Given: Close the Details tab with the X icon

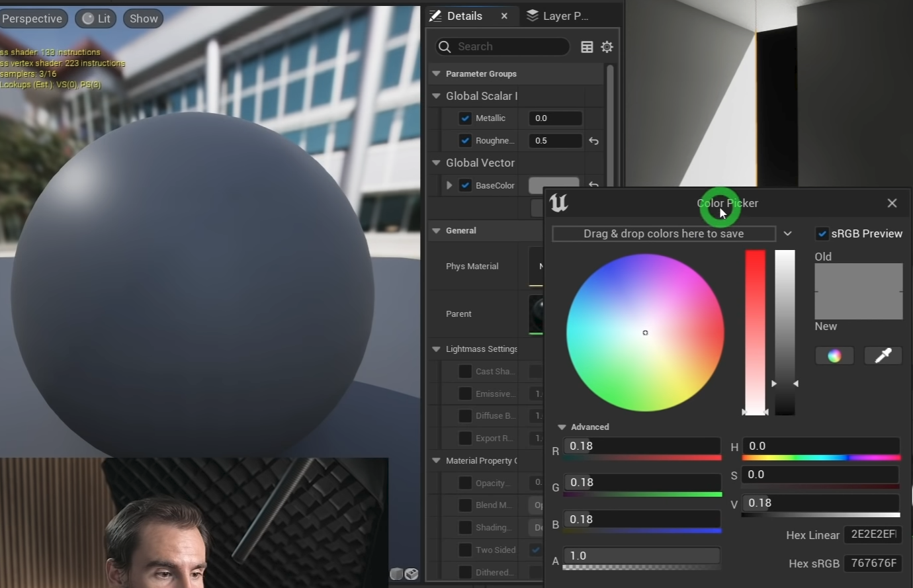Looking at the screenshot, I should point(504,16).
